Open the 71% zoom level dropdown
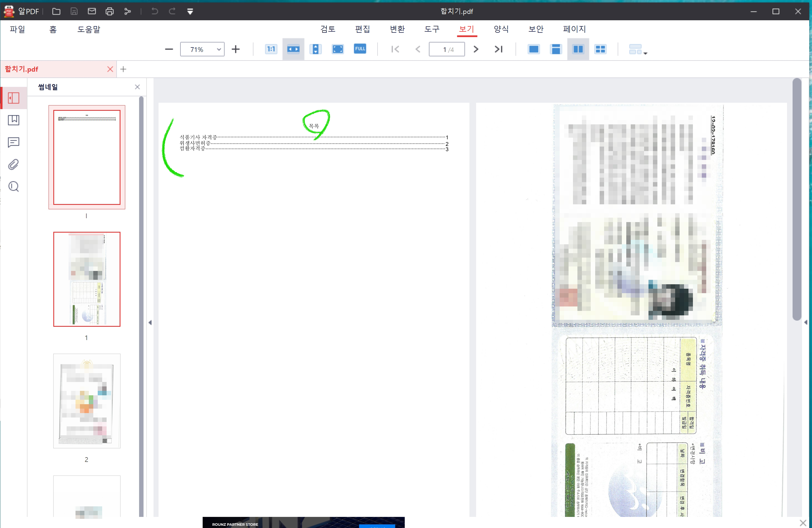 point(219,49)
